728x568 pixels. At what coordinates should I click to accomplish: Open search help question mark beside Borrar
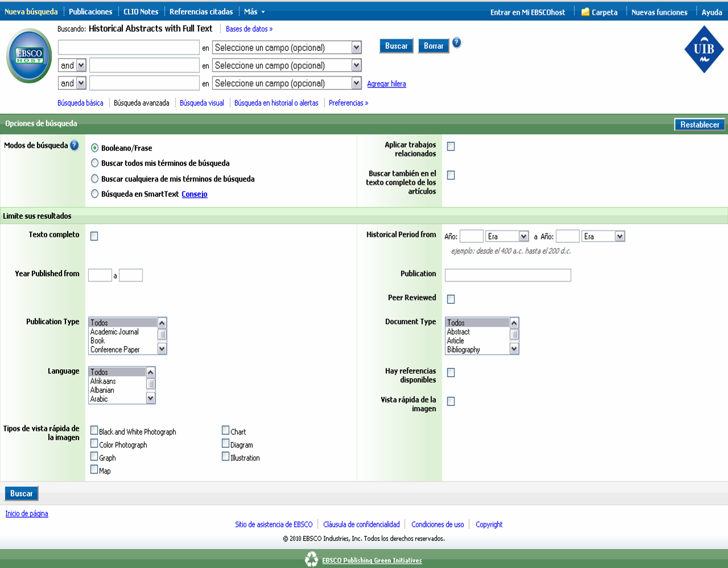pyautogui.click(x=456, y=43)
